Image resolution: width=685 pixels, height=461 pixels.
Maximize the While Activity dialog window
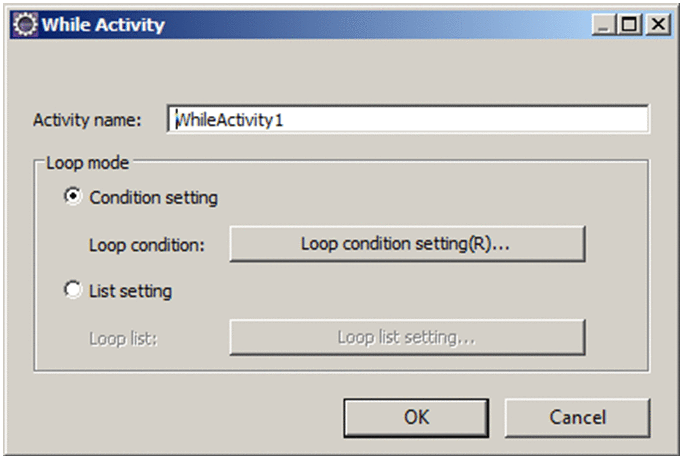[630, 24]
